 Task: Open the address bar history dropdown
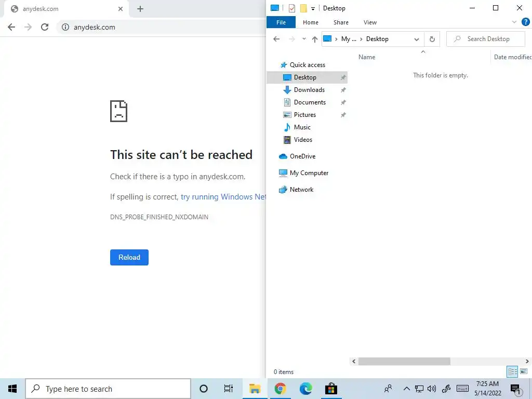point(416,39)
